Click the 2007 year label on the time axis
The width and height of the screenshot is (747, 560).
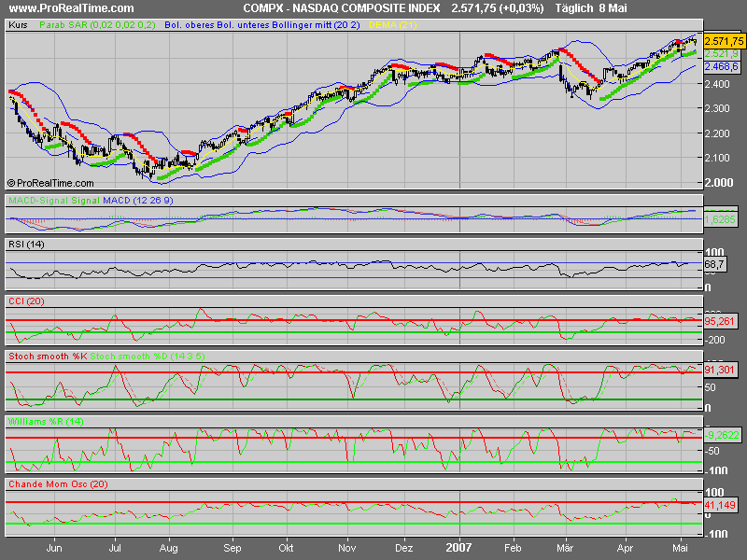click(458, 548)
